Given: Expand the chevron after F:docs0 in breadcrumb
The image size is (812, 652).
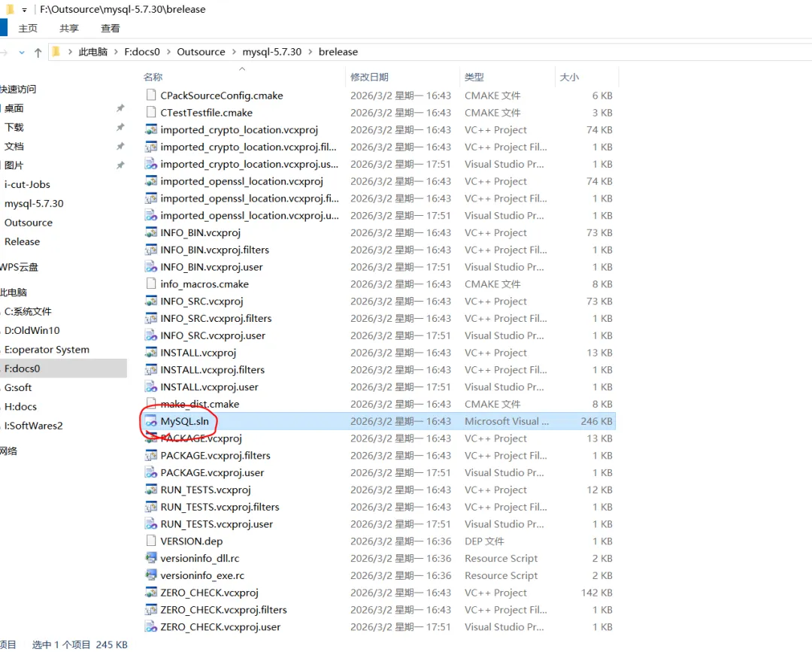Looking at the screenshot, I should tap(168, 52).
